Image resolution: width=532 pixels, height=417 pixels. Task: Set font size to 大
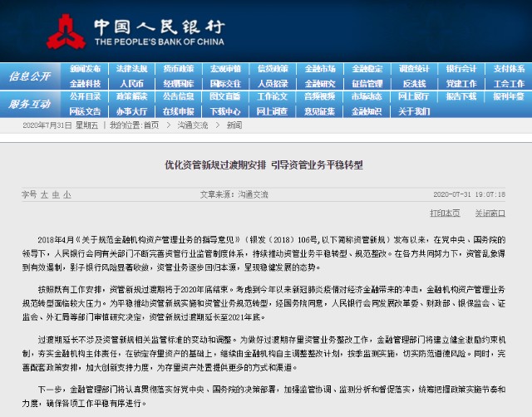44,194
